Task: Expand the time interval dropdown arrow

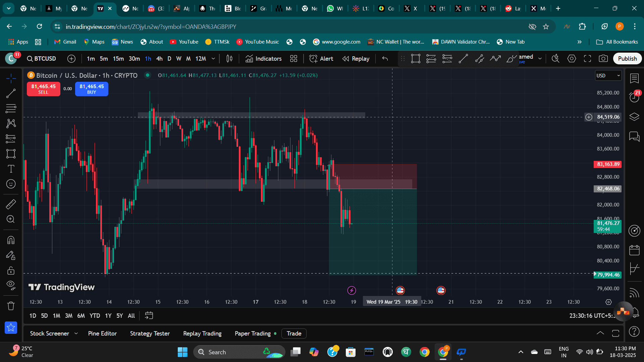Action: (x=213, y=59)
